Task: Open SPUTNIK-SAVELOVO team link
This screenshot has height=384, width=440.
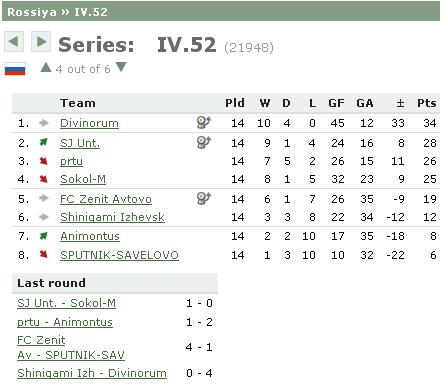Action: tap(119, 255)
